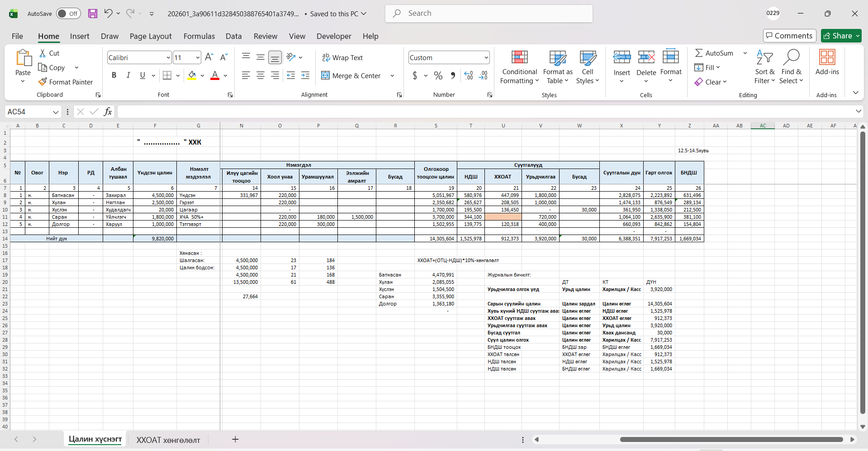Image resolution: width=868 pixels, height=451 pixels.
Task: Open the number format Custom dropdown
Action: click(486, 57)
